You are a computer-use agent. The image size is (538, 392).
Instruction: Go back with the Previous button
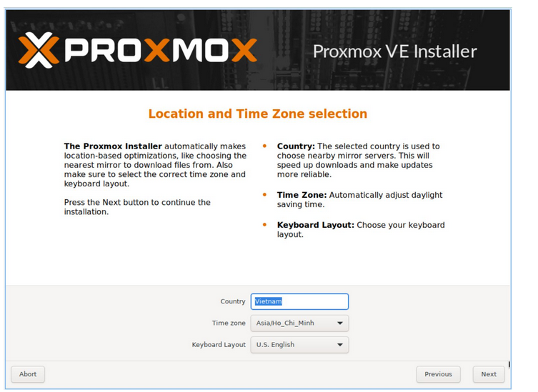coord(438,374)
